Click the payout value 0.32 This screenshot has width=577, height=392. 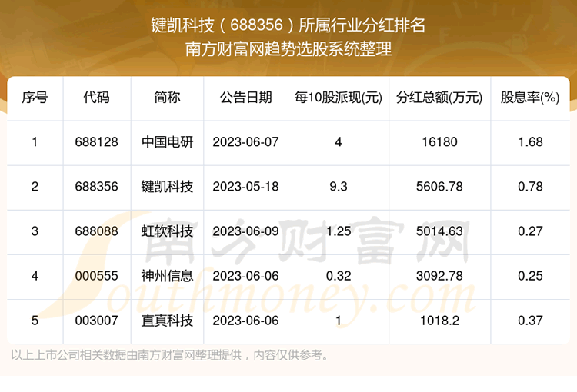(x=339, y=276)
